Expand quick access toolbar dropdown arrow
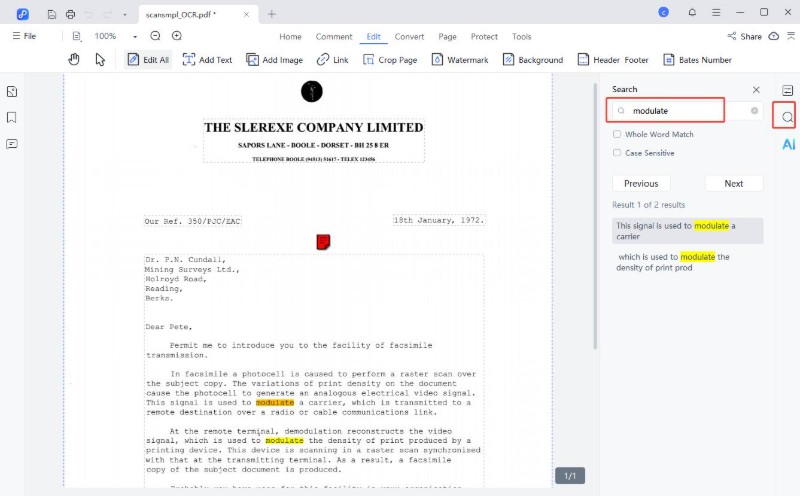Viewport: 800px width, 496px height. point(124,15)
